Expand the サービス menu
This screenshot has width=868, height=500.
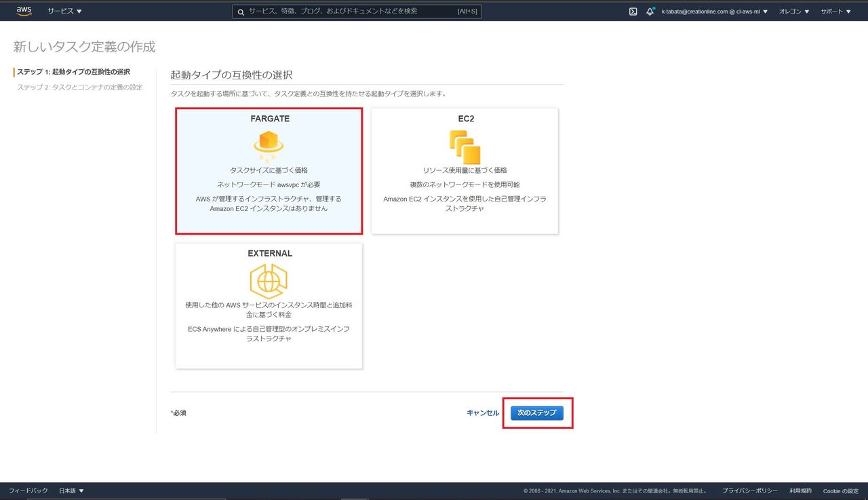tap(64, 12)
